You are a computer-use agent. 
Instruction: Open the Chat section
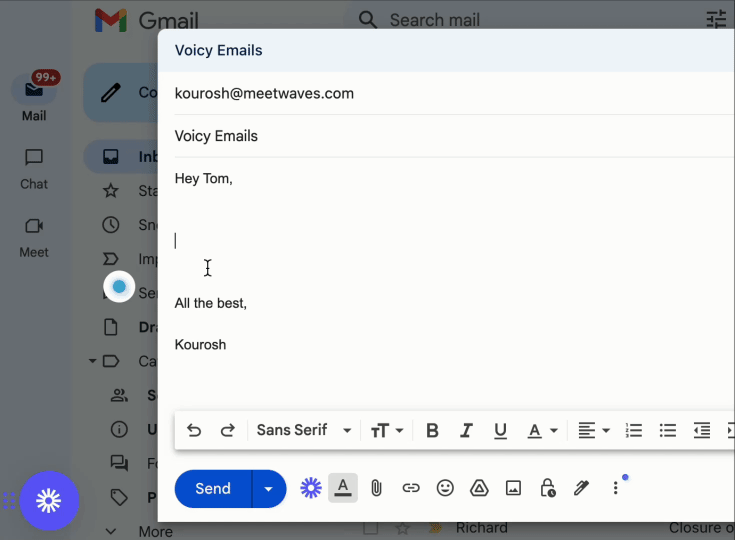(x=34, y=169)
